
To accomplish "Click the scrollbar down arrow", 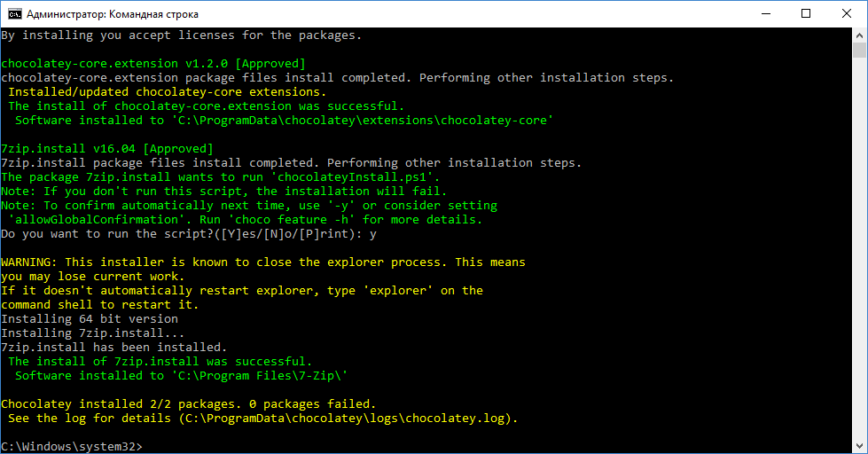I will click(x=859, y=446).
